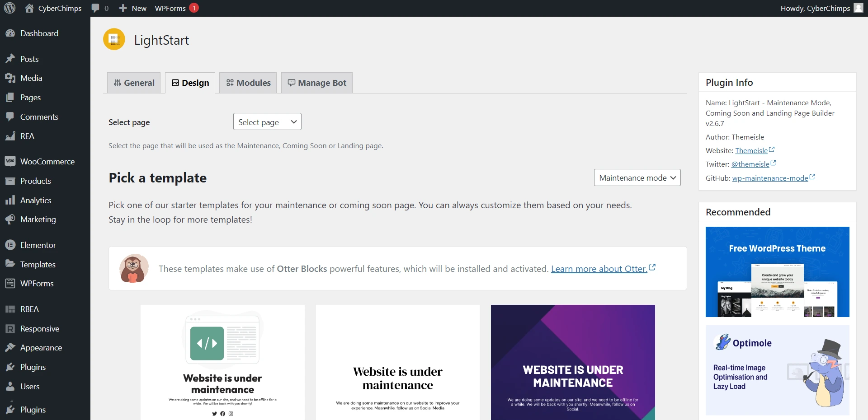Click the RBEA icon in sidebar
This screenshot has width=868, height=420.
10,309
